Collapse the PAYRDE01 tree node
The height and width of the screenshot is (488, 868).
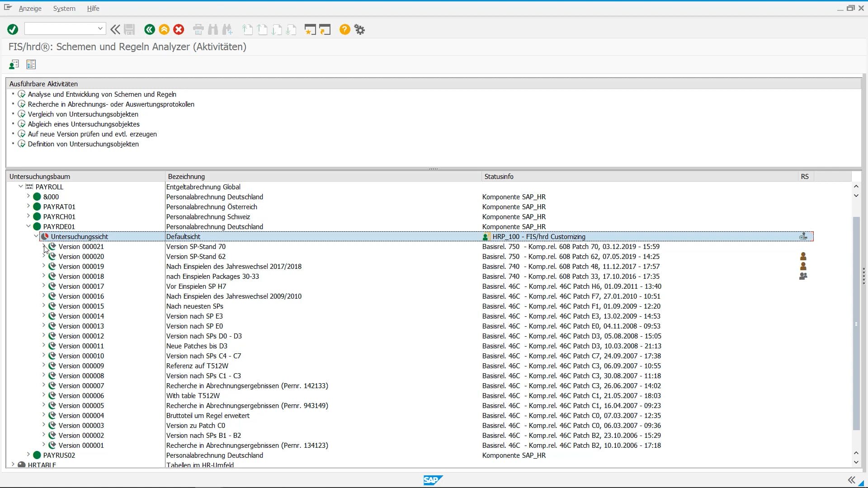click(x=28, y=226)
